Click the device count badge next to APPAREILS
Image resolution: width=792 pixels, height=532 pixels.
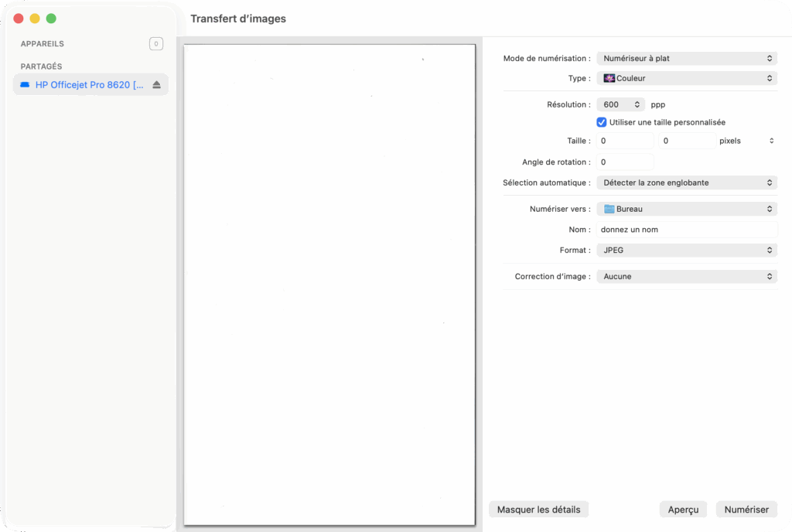156,44
